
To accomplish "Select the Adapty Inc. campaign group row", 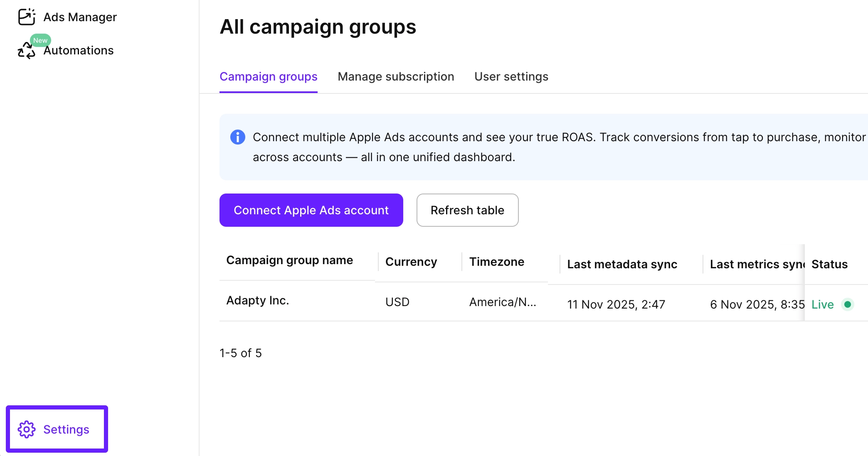I will (257, 300).
